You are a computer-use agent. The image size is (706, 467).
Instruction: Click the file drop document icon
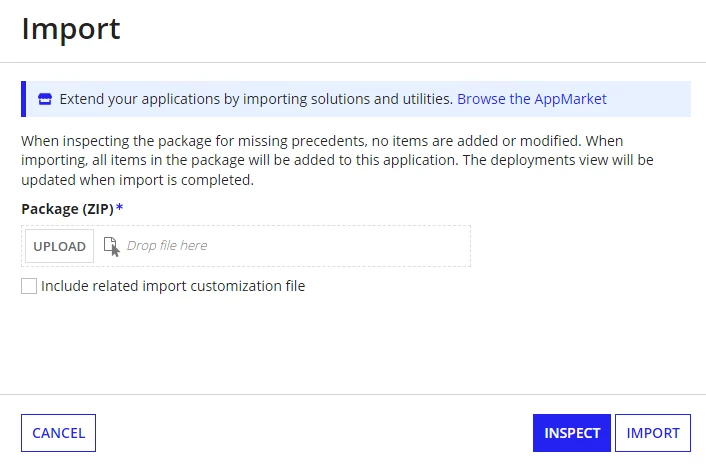tap(111, 246)
